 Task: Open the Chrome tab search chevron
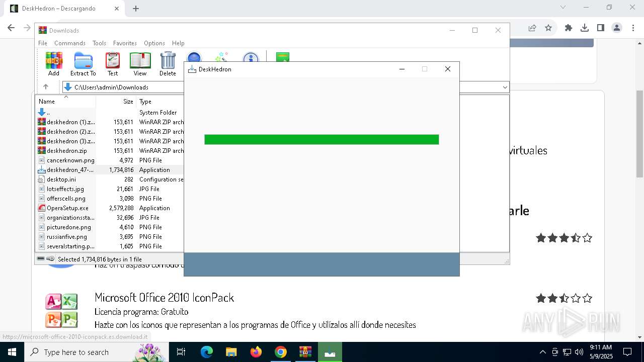pos(563,8)
